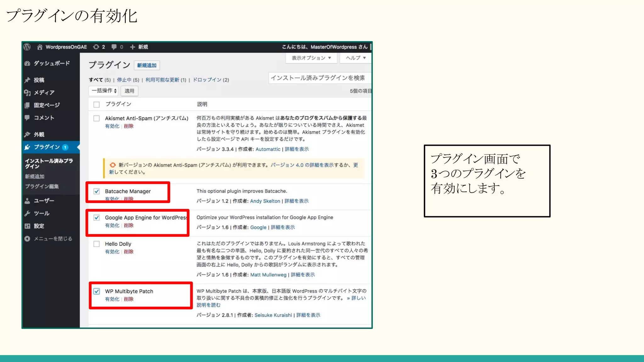Open 投稿 in the sidebar menu
The image size is (644, 362).
pyautogui.click(x=39, y=80)
